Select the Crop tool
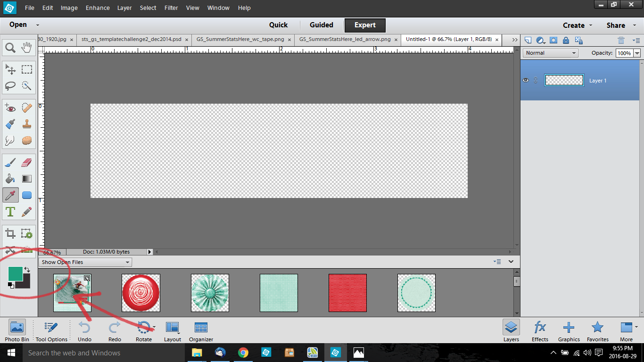 10,233
